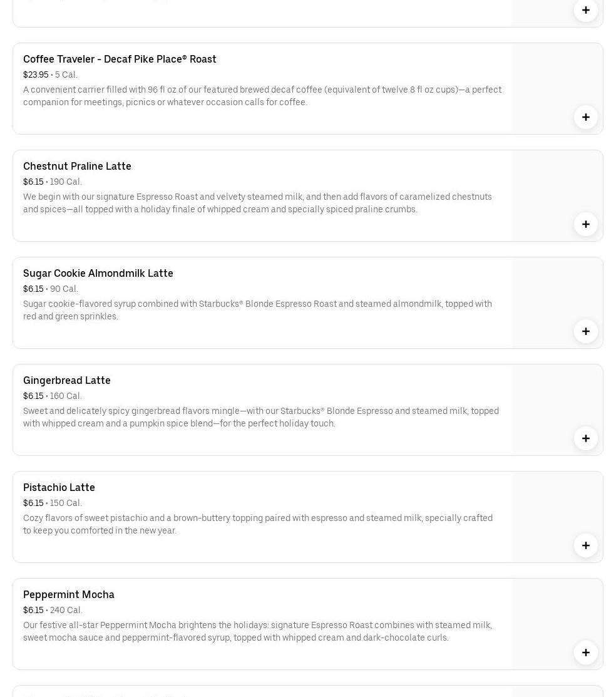The image size is (616, 697).
Task: Add Pistachio Latte using plus icon
Action: 585,545
